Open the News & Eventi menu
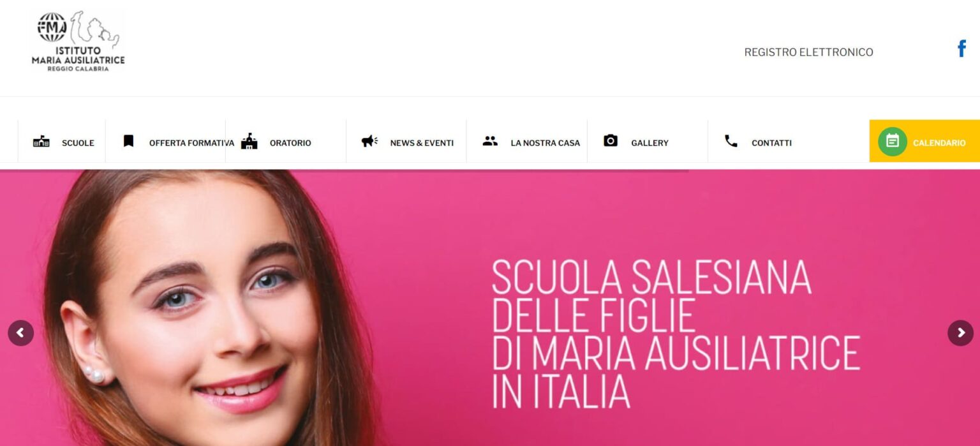Viewport: 980px width, 446px height. 422,143
